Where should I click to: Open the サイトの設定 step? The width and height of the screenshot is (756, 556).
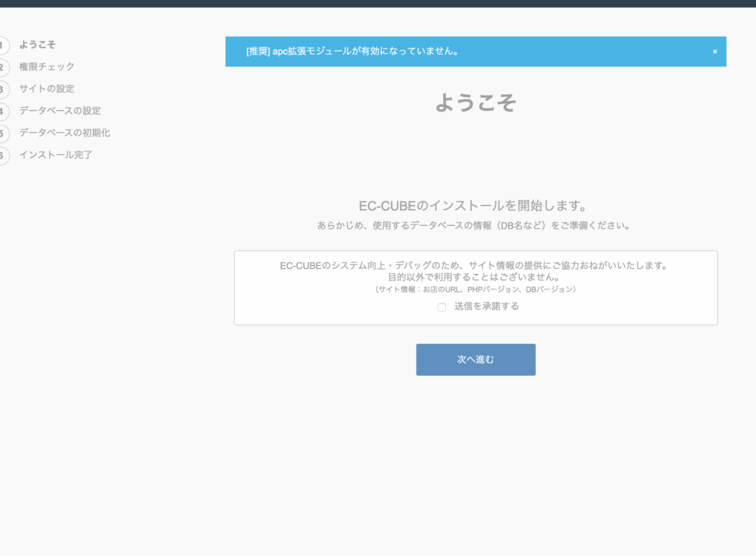[47, 89]
